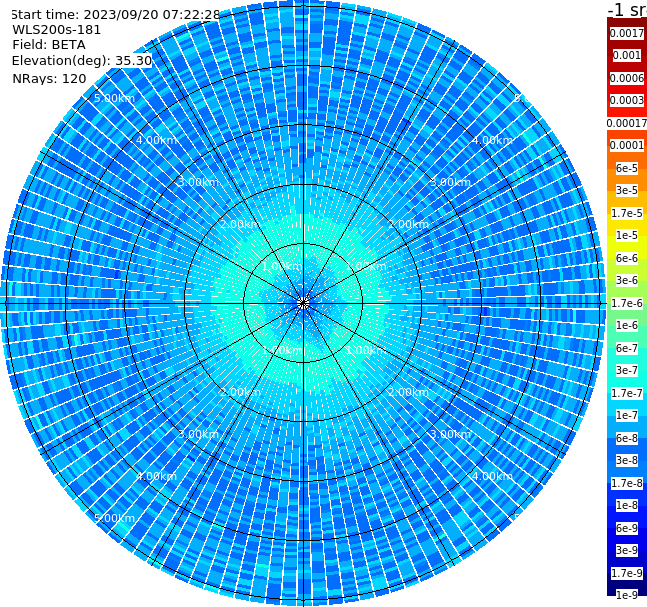Pick the 3e-8 colorbar tick
The height and width of the screenshot is (607, 647).
point(627,460)
